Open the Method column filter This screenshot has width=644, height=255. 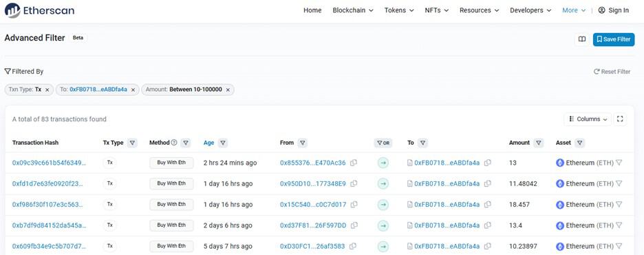[186, 143]
